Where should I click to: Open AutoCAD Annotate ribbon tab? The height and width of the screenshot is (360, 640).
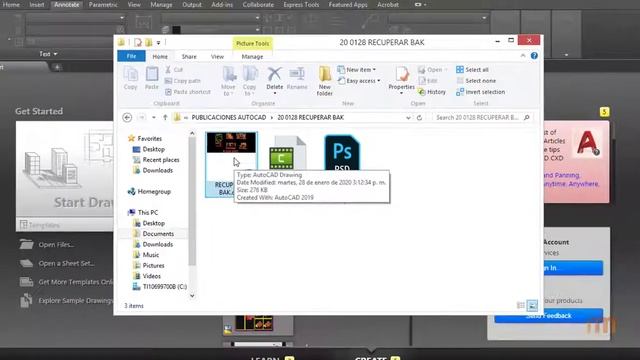tap(67, 5)
